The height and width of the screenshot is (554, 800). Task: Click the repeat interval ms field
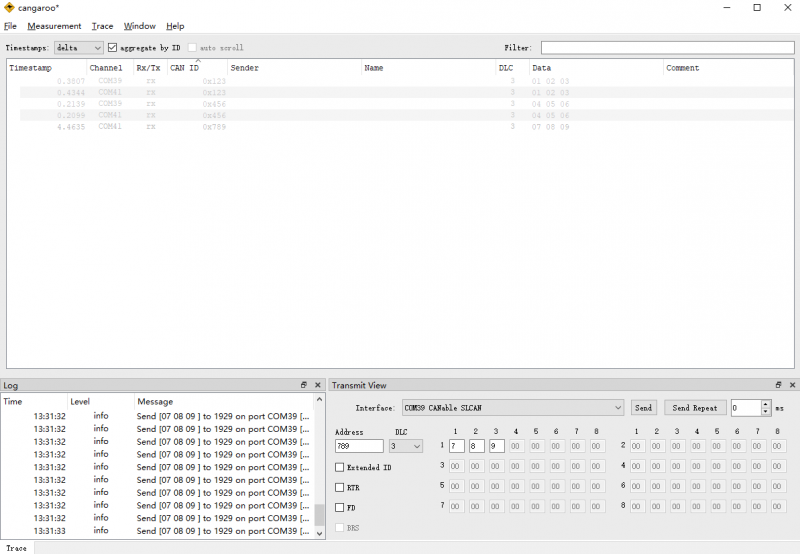(746, 408)
